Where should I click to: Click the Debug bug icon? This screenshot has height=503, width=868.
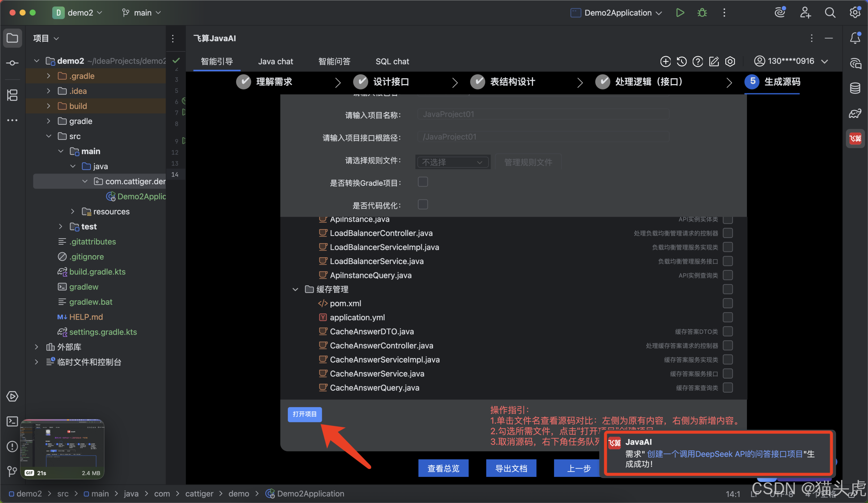702,13
